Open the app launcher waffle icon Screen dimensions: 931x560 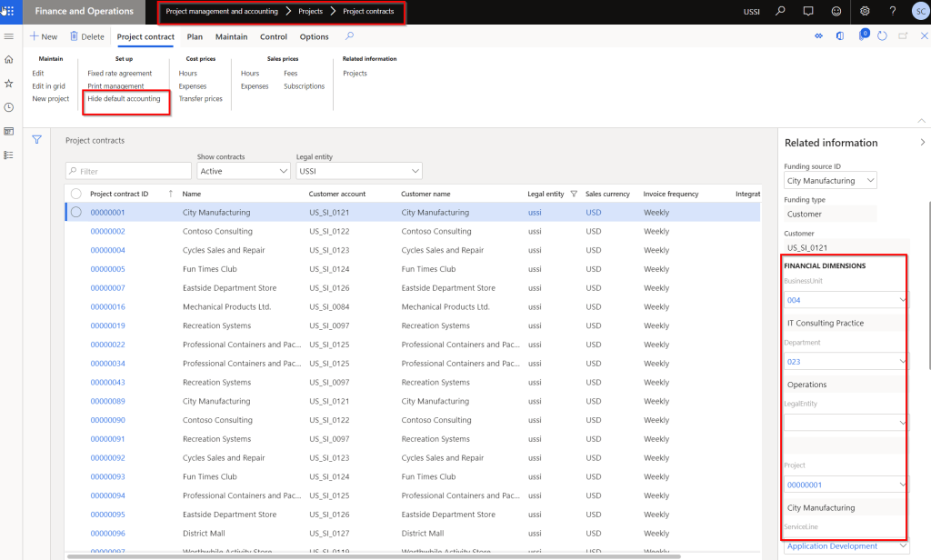coord(9,12)
